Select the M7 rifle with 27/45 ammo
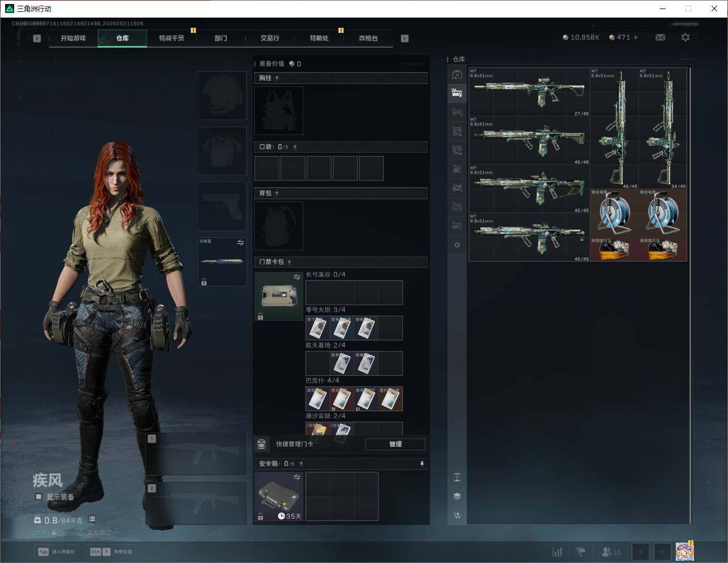 [529, 93]
